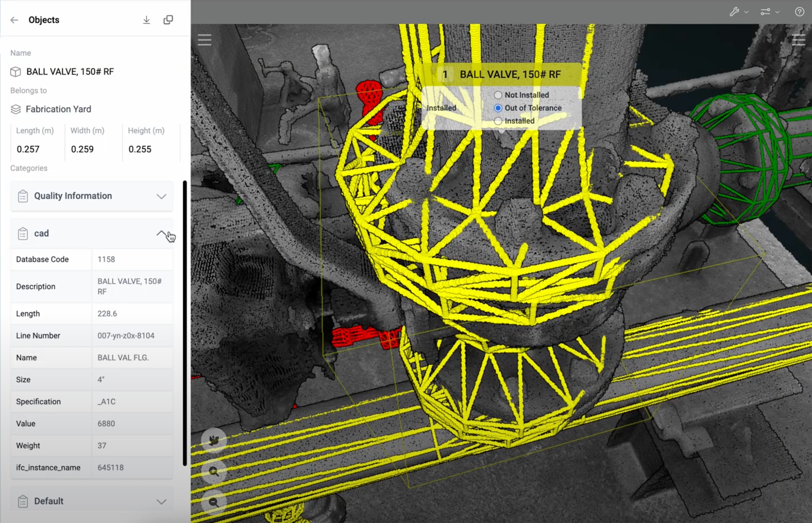Image resolution: width=812 pixels, height=523 pixels.
Task: Open the left viewport hamburger menu
Action: [205, 40]
